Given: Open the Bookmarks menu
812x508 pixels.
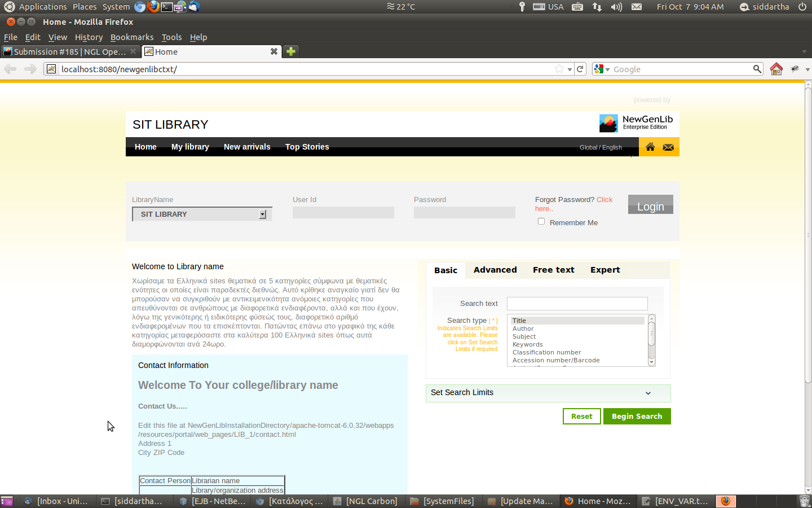Looking at the screenshot, I should click(x=131, y=37).
